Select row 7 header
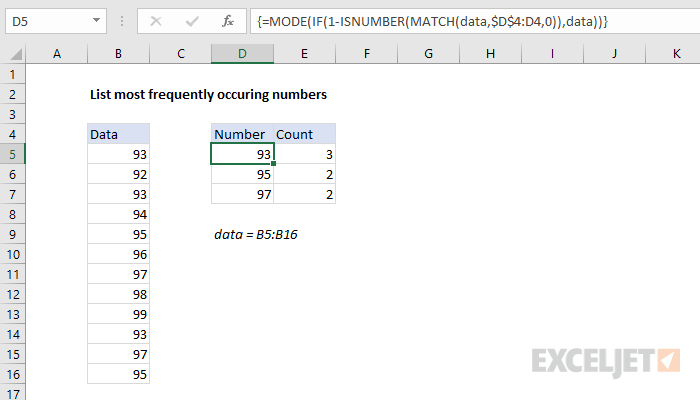Screen dimensions: 700x400 click(12, 194)
